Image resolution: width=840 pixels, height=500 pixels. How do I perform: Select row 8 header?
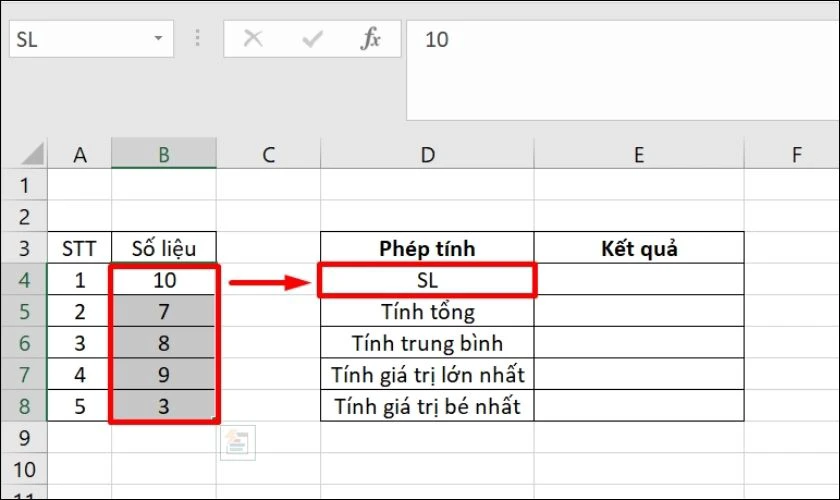(24, 406)
